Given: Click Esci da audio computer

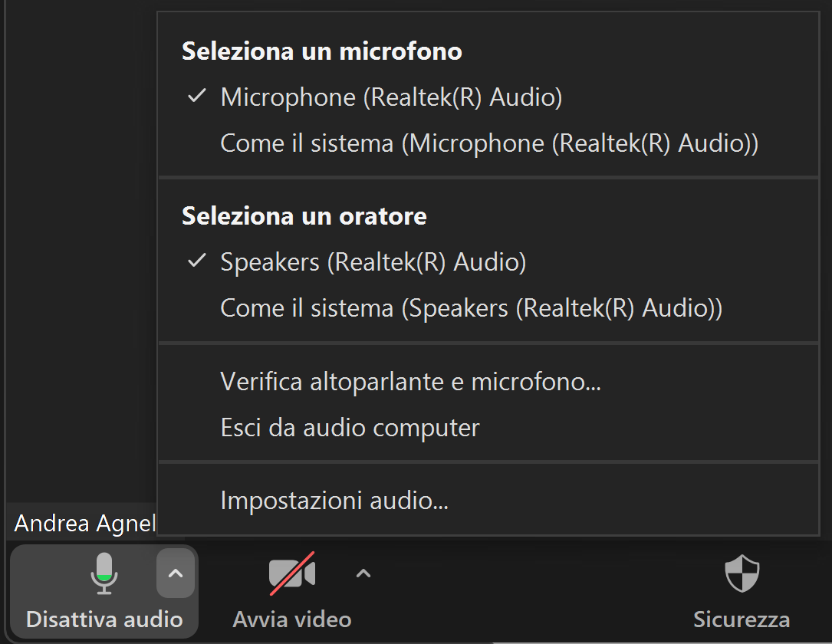Looking at the screenshot, I should [x=488, y=428].
